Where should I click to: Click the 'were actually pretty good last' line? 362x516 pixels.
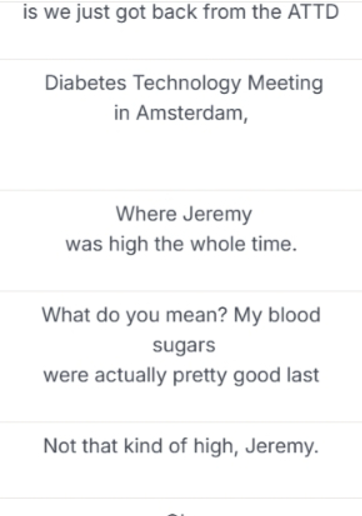(181, 375)
